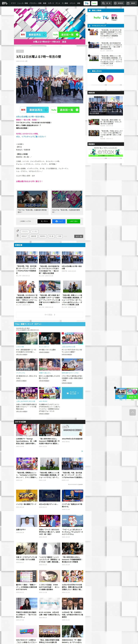The height and width of the screenshot is (644, 138).
Task: Expand more person tags with the ellipsis
Action: coord(65,236)
